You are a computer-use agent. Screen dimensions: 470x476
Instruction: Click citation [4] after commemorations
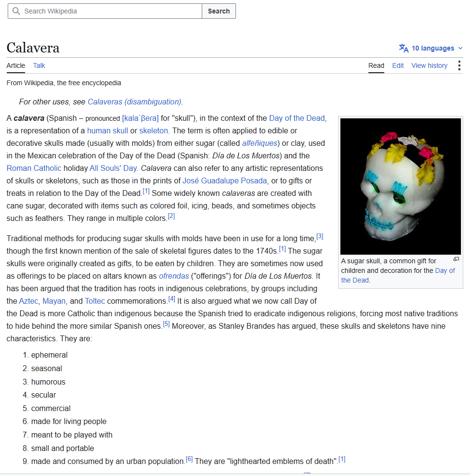171,299
